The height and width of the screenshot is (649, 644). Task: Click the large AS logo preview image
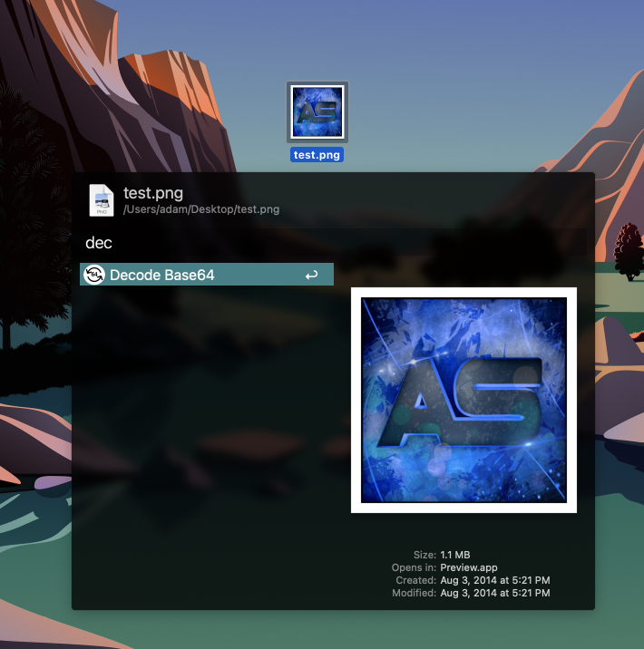pos(463,400)
